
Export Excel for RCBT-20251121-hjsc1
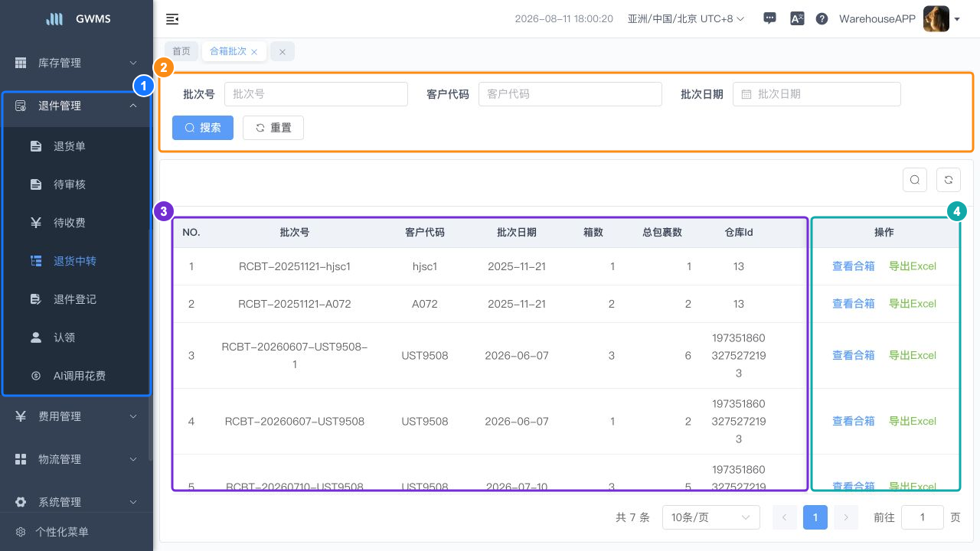[913, 266]
